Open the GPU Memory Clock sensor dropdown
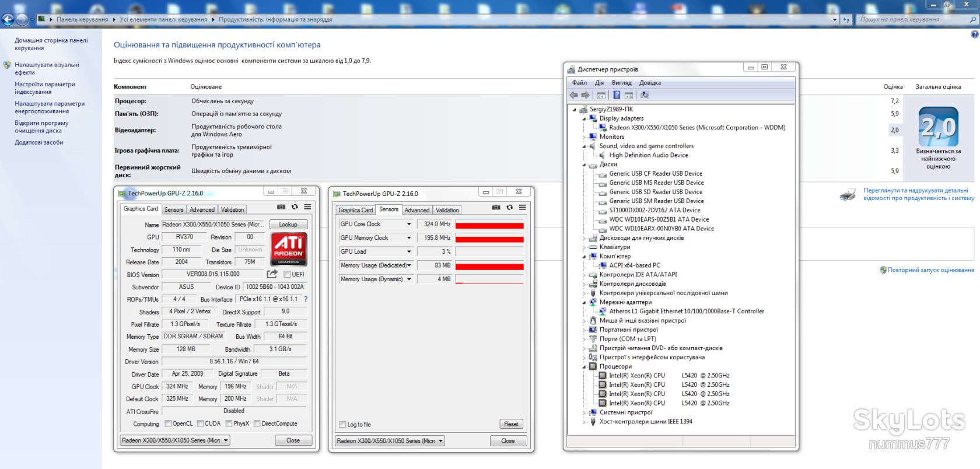The height and width of the screenshot is (469, 980). (x=408, y=238)
